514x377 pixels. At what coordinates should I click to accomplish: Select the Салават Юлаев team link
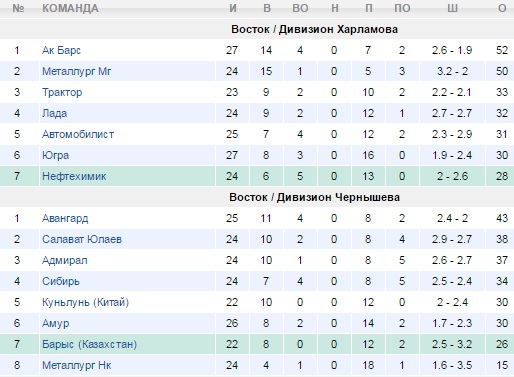click(82, 239)
